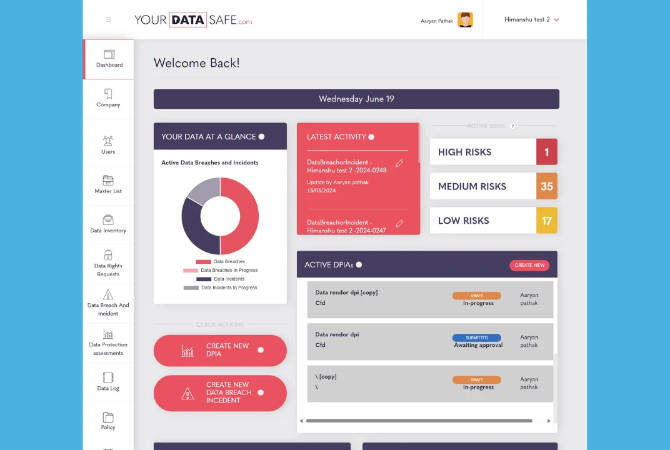Click the Active DPIAs horizontal scrollbar

pyautogui.click(x=419, y=421)
